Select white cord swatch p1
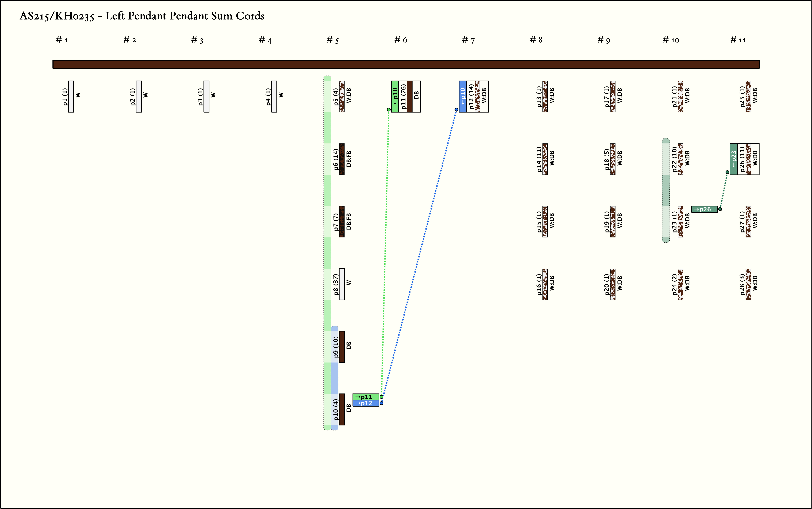The width and height of the screenshot is (812, 509). [x=71, y=96]
